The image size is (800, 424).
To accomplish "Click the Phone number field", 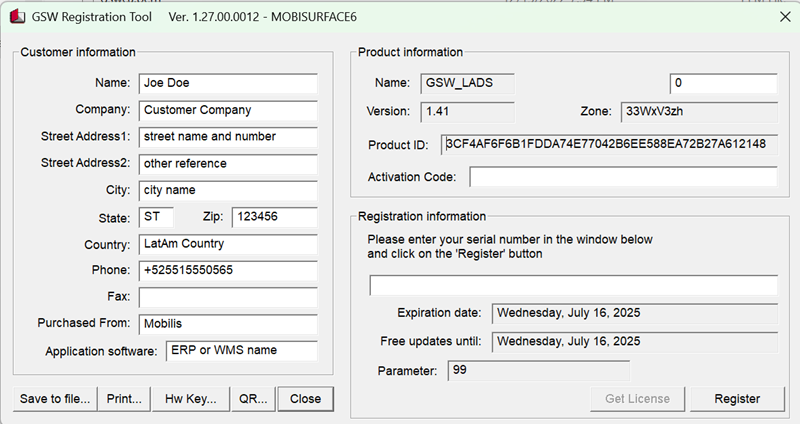I will (x=227, y=271).
